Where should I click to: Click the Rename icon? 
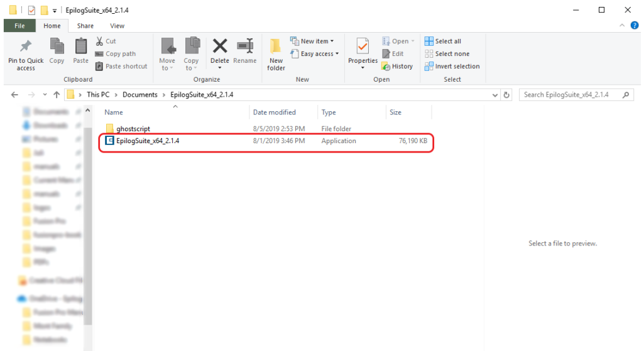[245, 46]
